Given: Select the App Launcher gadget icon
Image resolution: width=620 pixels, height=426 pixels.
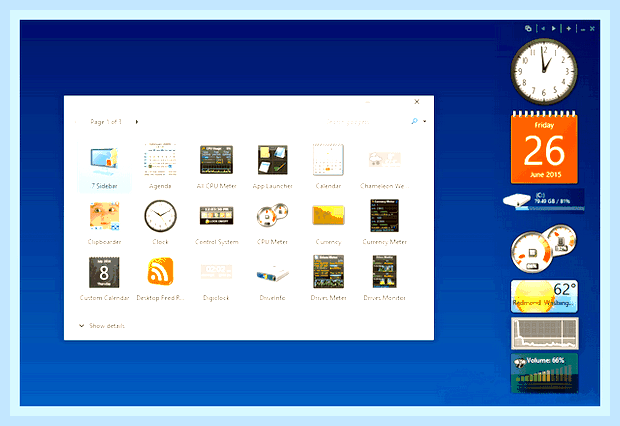Looking at the screenshot, I should pyautogui.click(x=272, y=160).
